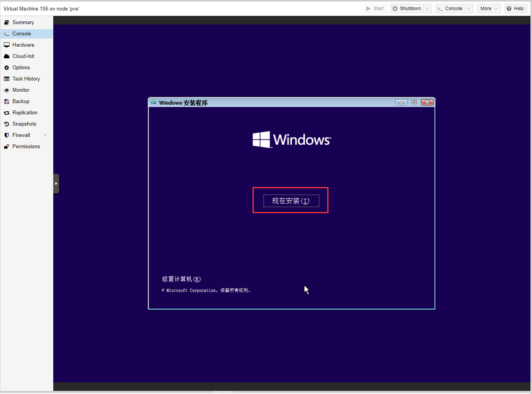Click the Summary book icon in sidebar
Viewport: 532px width, 394px height.
(x=7, y=23)
